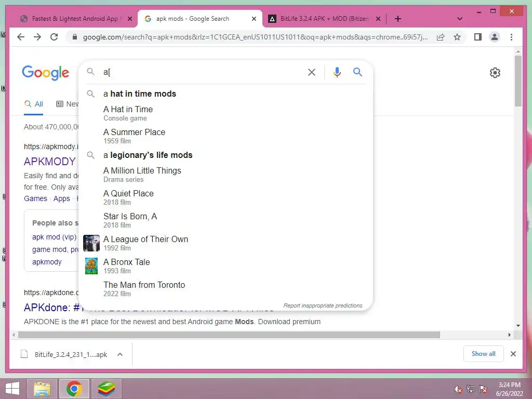Image resolution: width=532 pixels, height=399 pixels.
Task: Click the horizontal page scrollbar thumb
Action: (x=229, y=335)
